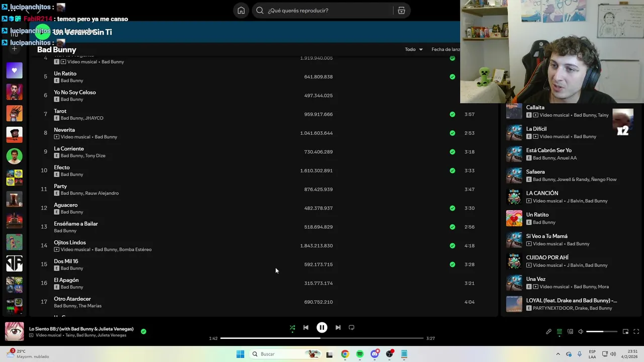This screenshot has width=644, height=362.
Task: Open the Todo filter dropdown
Action: (x=414, y=49)
